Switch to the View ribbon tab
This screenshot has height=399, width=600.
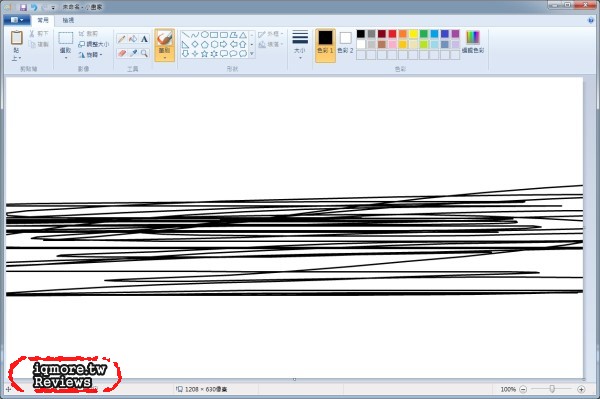pyautogui.click(x=68, y=20)
